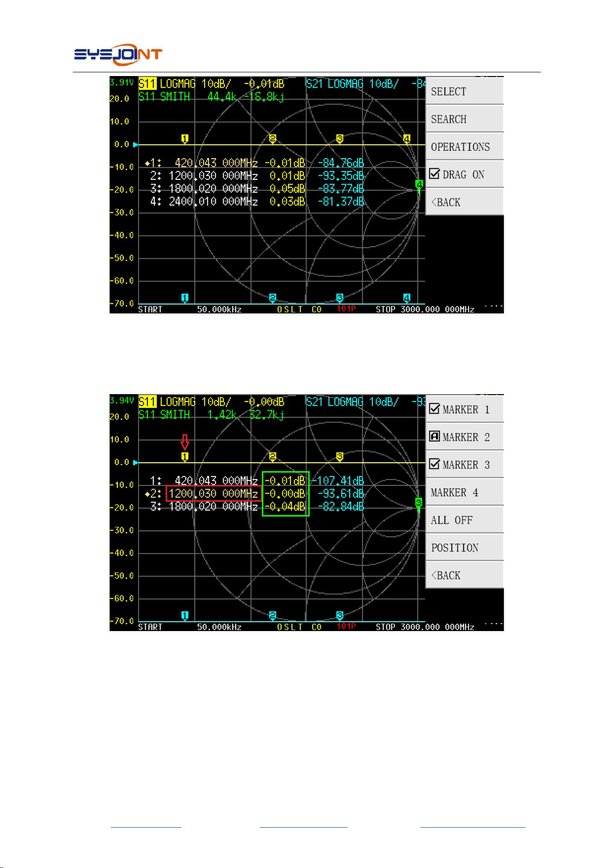
Task: Select yellow marker 3 in the upper screenshot
Action: coord(340,139)
